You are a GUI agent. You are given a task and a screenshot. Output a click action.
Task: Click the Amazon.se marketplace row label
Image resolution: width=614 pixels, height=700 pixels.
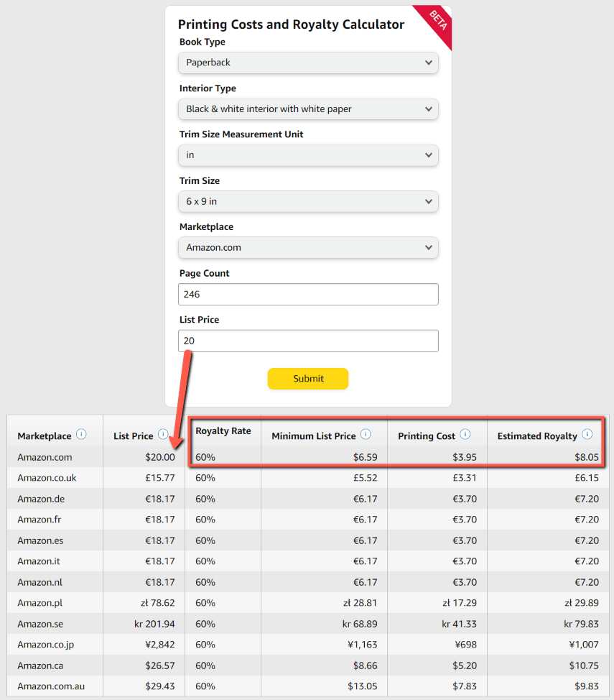pos(40,624)
